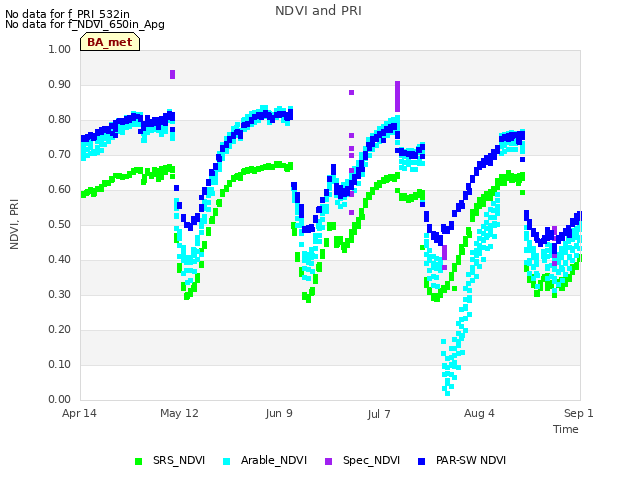Click the 0.50 y-axis tick label

60,224
